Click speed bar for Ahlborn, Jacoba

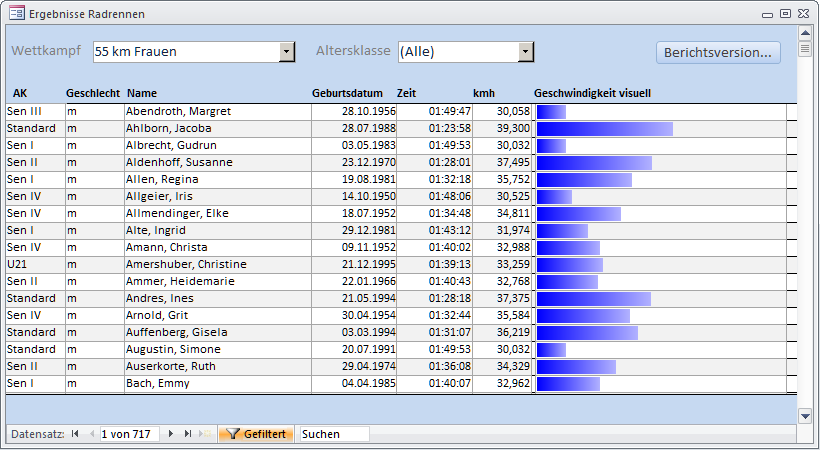[x=605, y=128]
